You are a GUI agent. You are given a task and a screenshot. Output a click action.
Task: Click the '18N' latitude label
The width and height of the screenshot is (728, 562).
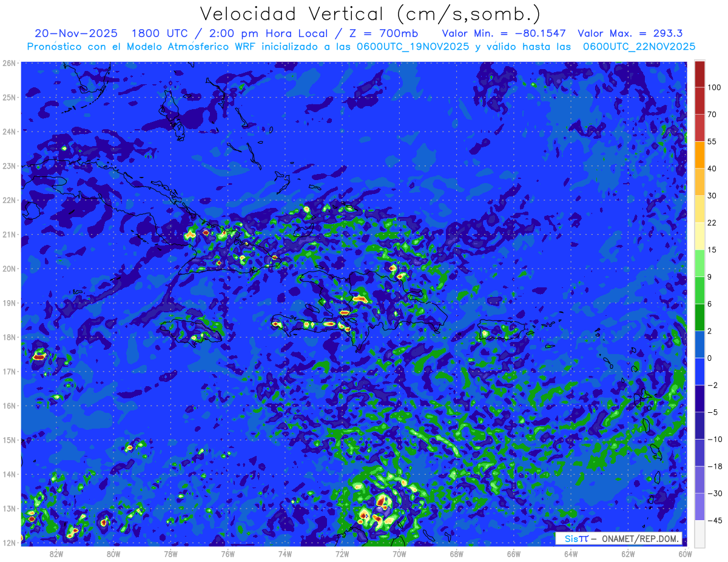tap(8, 337)
